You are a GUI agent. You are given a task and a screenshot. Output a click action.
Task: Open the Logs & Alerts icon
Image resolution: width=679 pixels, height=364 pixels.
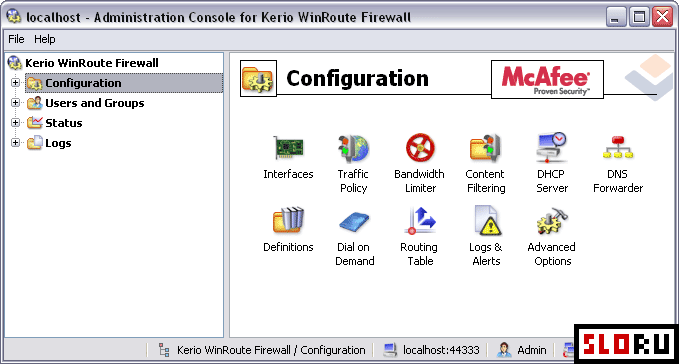pos(487,220)
